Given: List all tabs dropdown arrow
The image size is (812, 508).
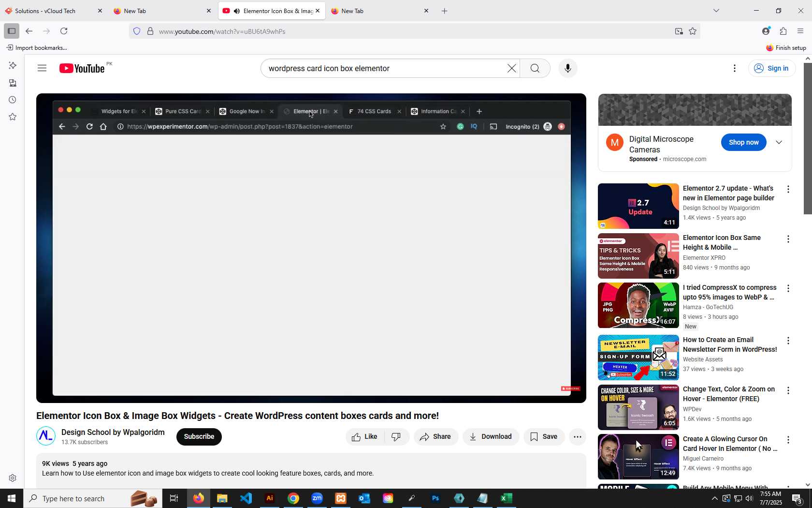Looking at the screenshot, I should tap(716, 11).
